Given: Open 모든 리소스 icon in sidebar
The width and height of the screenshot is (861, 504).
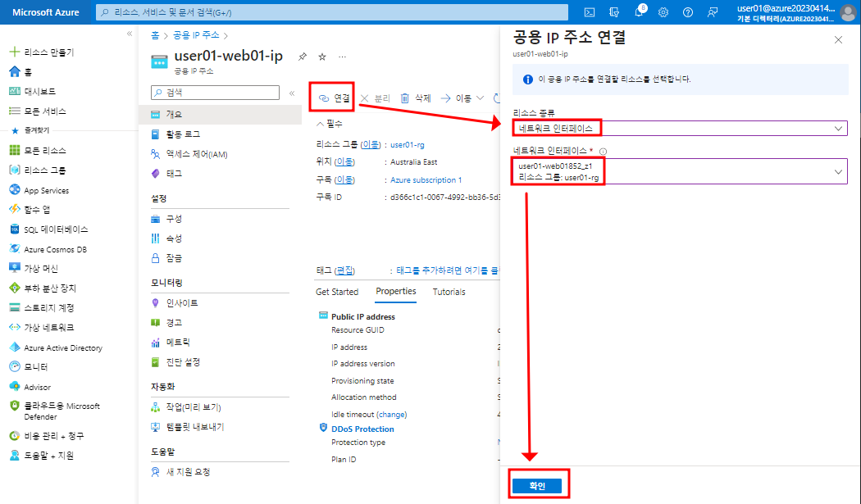Looking at the screenshot, I should click(x=15, y=151).
